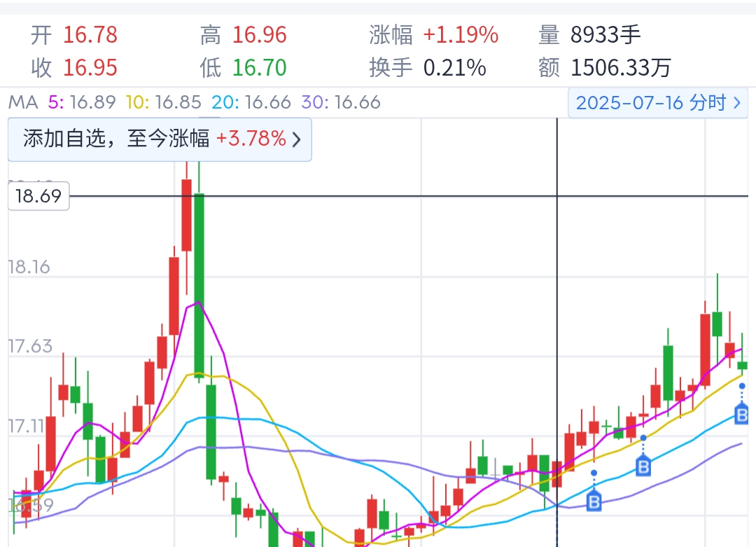The width and height of the screenshot is (756, 547).
Task: Open the 2025-07-16 分时 intraday link
Action: (x=657, y=103)
